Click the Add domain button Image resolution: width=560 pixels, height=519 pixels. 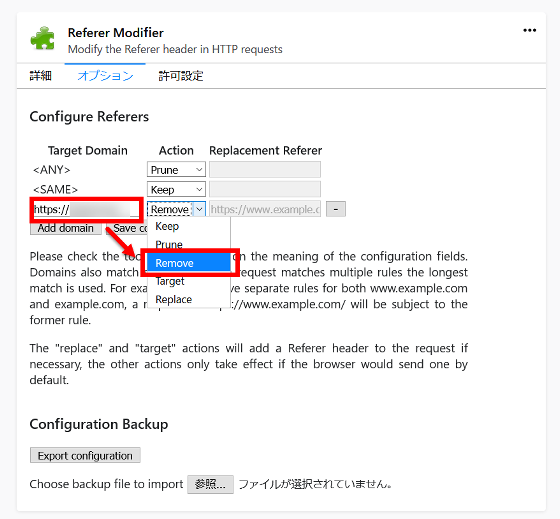click(66, 228)
